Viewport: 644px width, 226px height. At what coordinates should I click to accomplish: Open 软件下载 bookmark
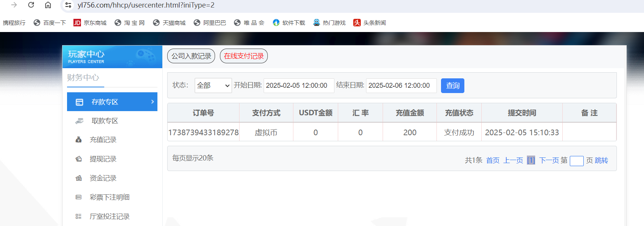pos(289,23)
